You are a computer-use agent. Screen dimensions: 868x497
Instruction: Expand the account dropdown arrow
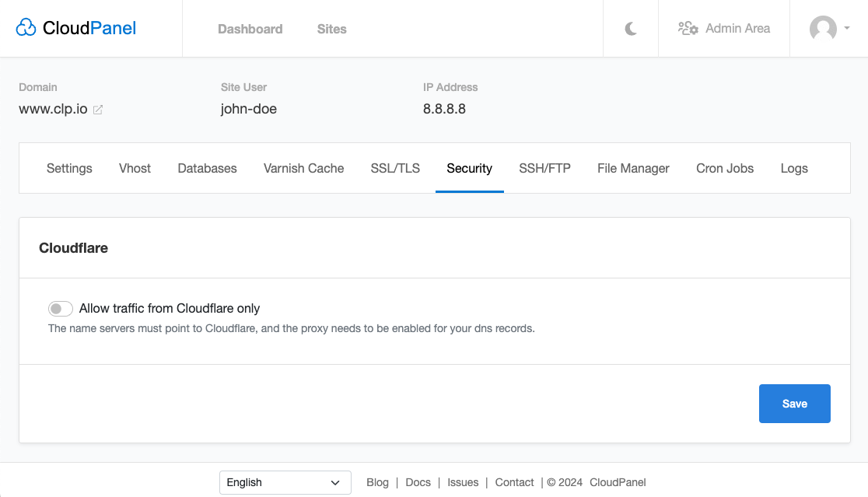point(847,28)
